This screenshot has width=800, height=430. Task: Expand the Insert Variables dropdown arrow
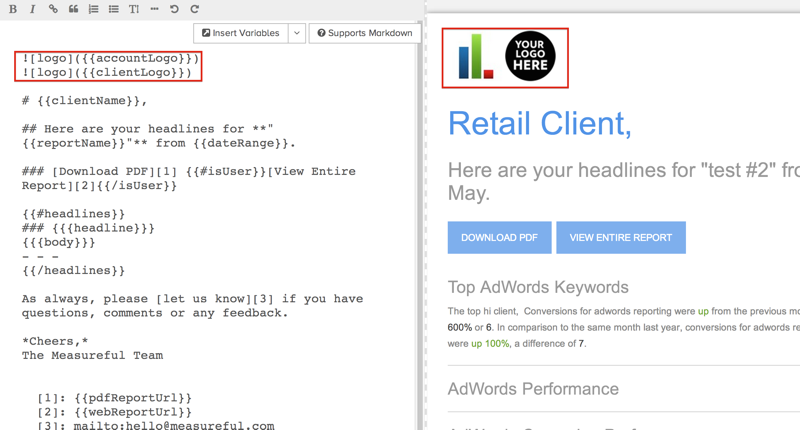click(297, 33)
